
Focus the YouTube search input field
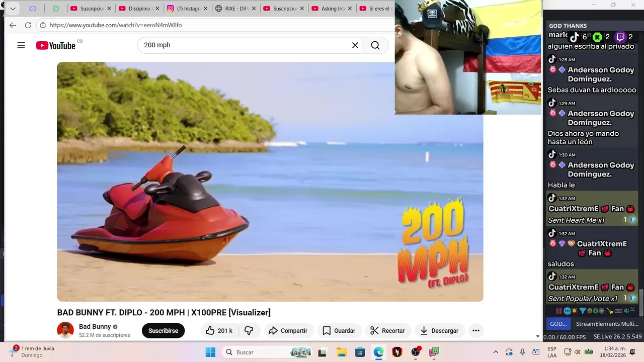pos(244,45)
